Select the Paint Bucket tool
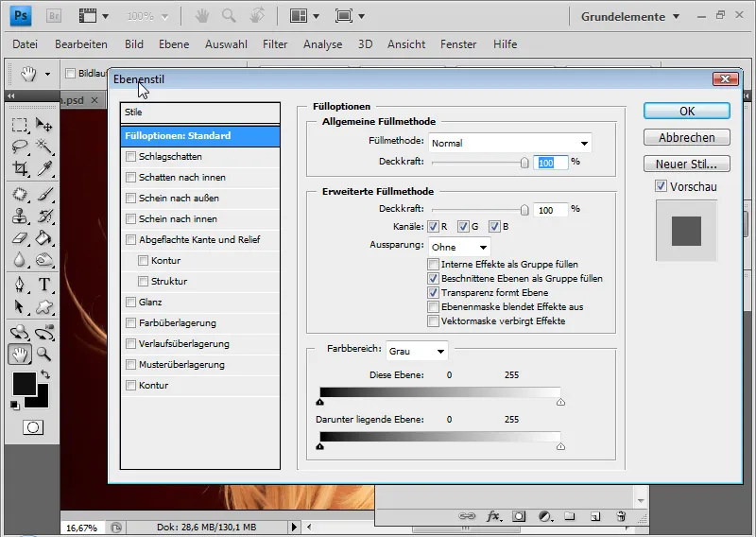 click(x=43, y=238)
